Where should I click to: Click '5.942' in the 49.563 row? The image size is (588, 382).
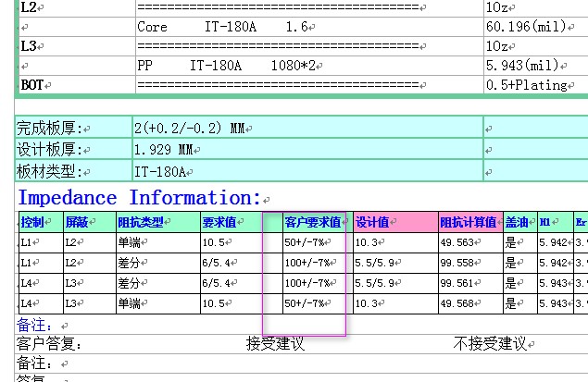coord(554,242)
